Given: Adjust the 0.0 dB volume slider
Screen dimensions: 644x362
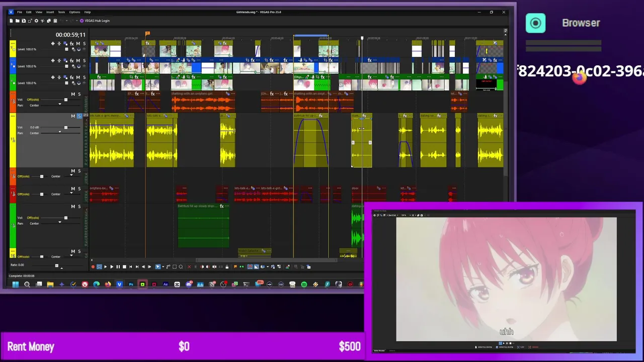Looking at the screenshot, I should click(65, 127).
